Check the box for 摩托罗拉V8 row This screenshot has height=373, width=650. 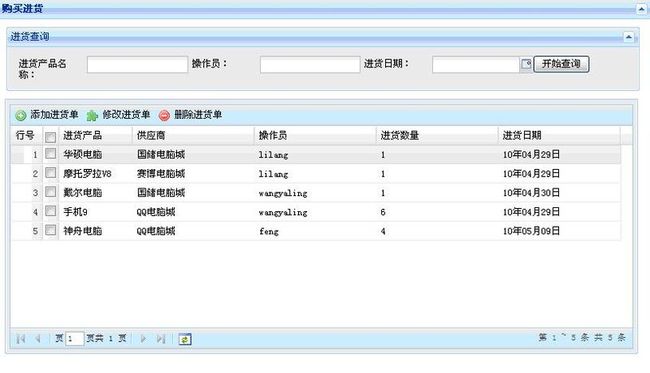(x=50, y=173)
